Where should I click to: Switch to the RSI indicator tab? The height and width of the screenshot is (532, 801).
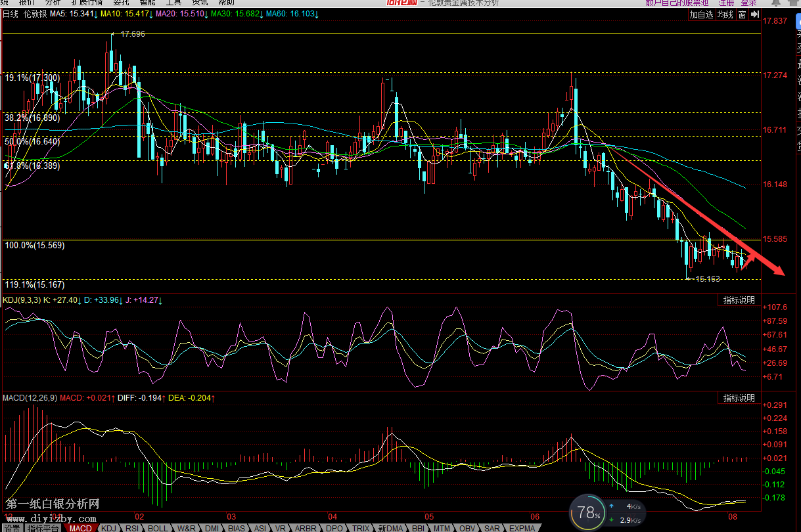(x=132, y=528)
